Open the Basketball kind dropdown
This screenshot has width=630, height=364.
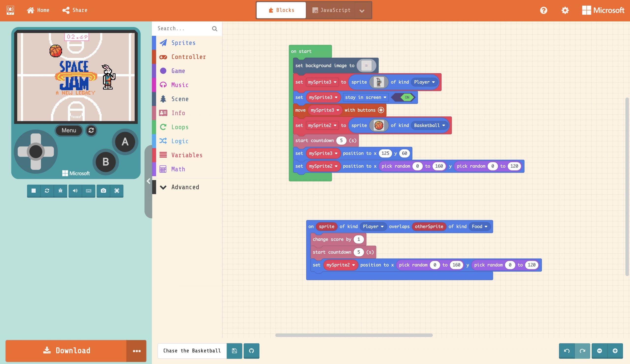click(x=429, y=125)
